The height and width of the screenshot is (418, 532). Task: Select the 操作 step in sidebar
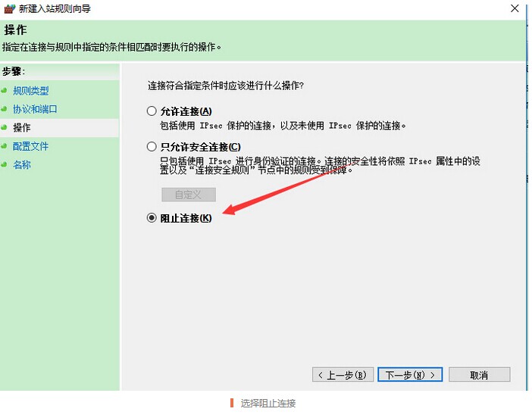22,128
